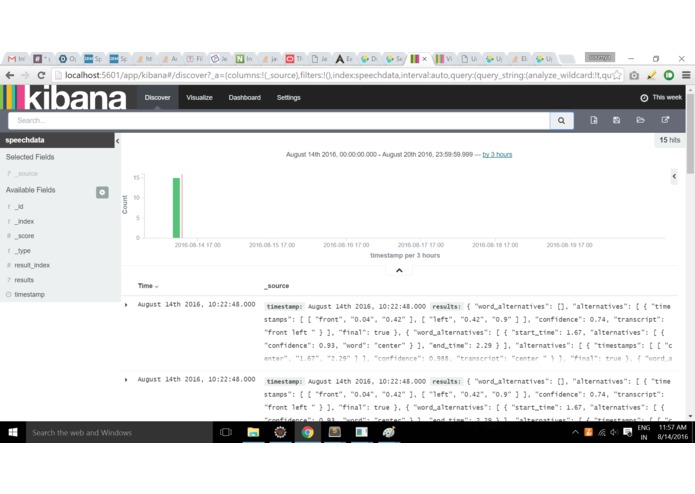Viewport: 695px width, 494px height.
Task: Click the Save Search icon
Action: [616, 120]
